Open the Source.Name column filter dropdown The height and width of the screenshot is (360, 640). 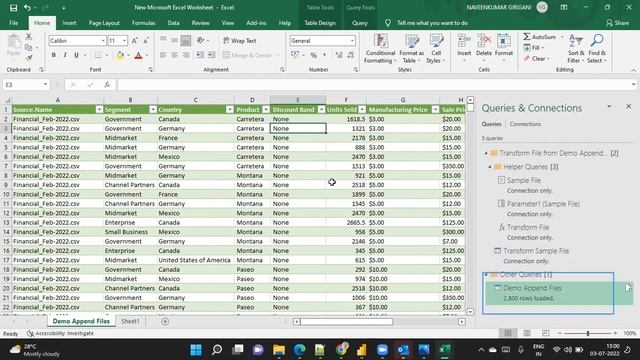click(99, 109)
